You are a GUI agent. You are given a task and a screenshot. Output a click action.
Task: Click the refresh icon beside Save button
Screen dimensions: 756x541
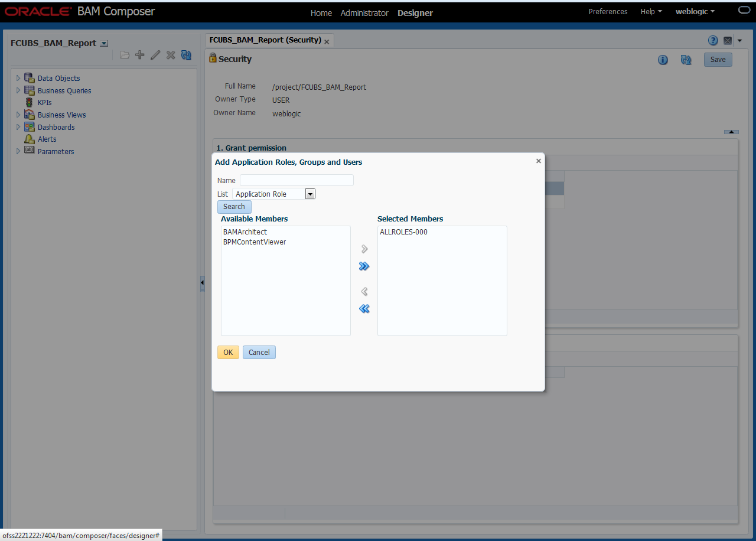click(x=686, y=60)
